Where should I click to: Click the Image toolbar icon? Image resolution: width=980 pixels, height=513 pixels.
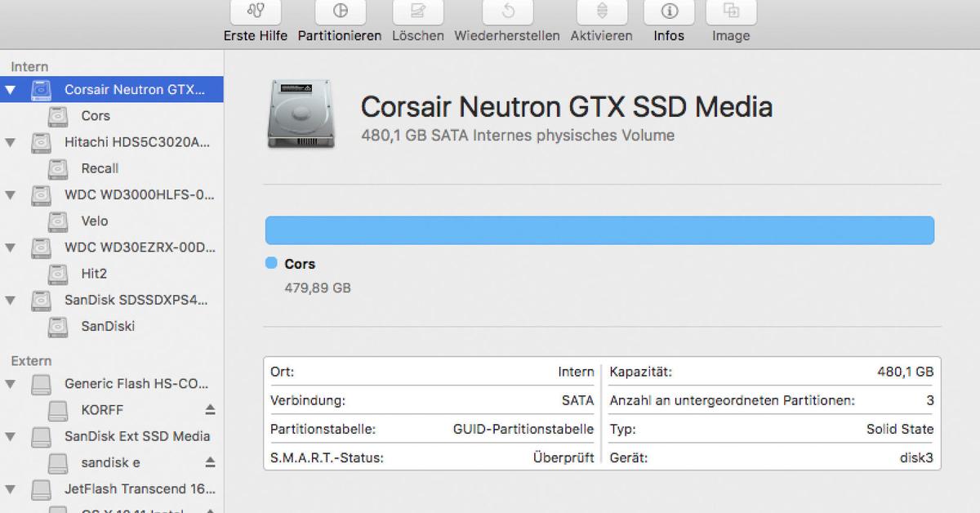coord(731,11)
